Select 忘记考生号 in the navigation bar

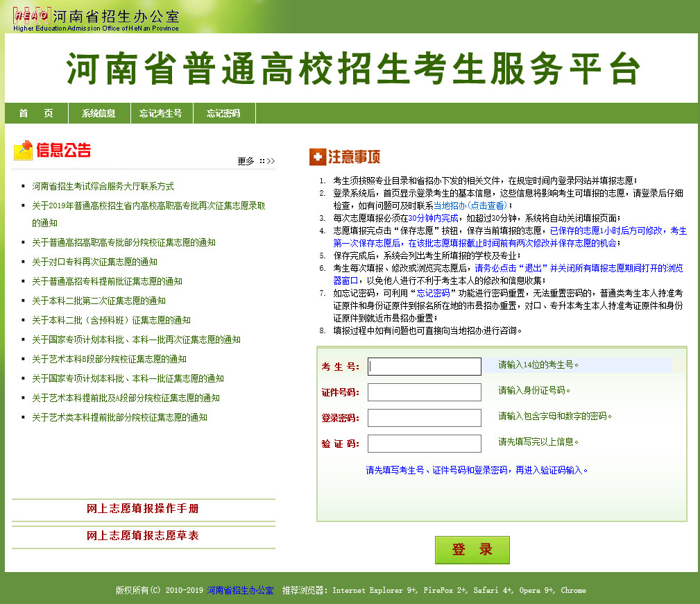[x=160, y=113]
